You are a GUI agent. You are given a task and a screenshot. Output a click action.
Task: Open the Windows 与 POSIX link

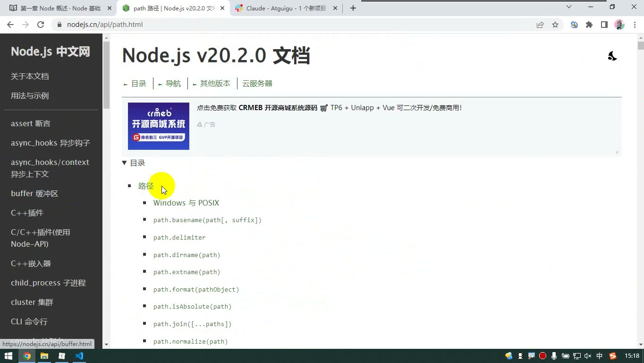186,203
